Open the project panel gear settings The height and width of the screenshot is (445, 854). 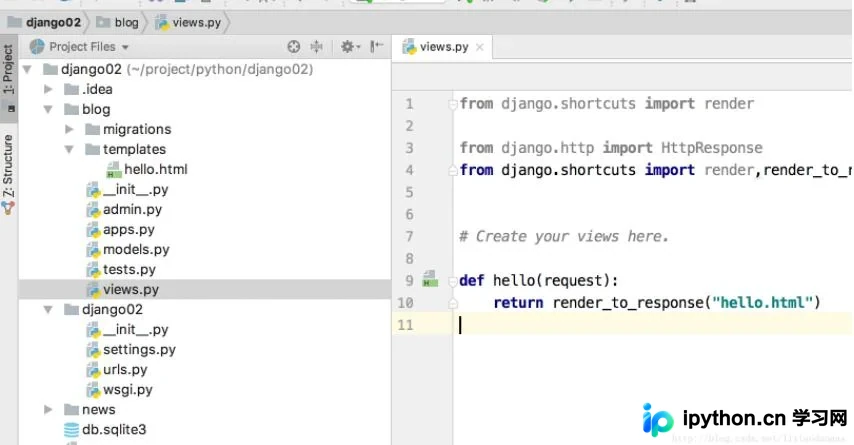click(350, 47)
